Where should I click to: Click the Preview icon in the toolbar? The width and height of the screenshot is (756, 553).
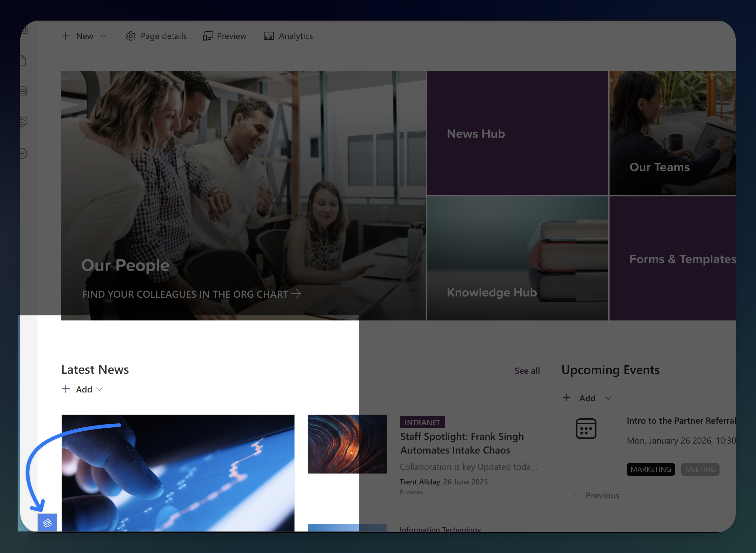208,36
